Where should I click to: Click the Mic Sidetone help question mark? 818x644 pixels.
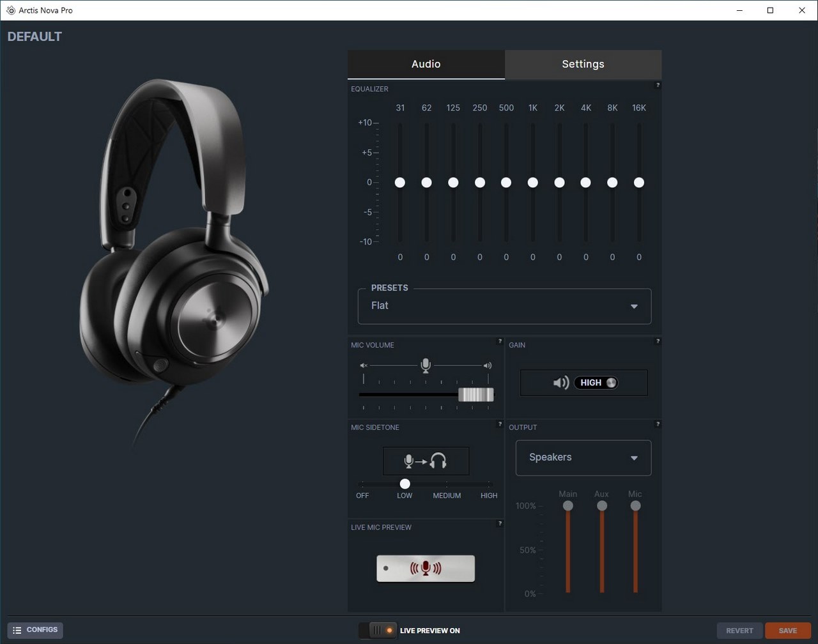pyautogui.click(x=500, y=424)
